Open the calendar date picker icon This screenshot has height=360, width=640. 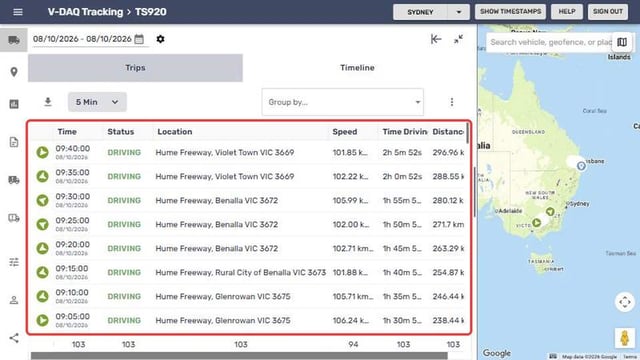coord(139,39)
